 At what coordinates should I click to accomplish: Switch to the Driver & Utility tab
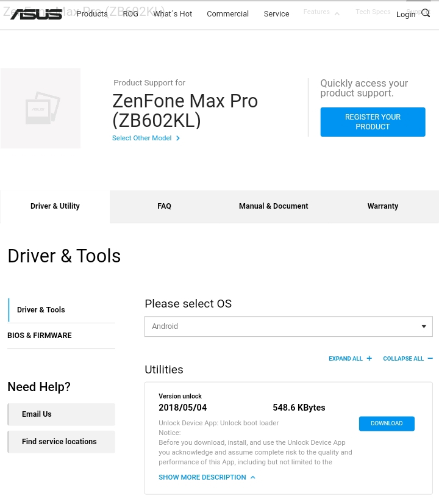point(55,206)
